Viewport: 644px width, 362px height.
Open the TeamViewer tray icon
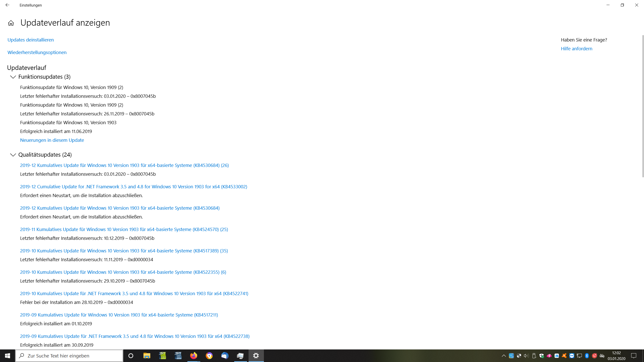(572, 355)
